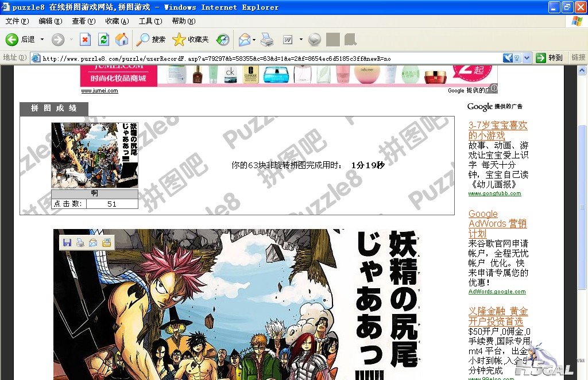Open the Mail button dropdown arrow
This screenshot has width=588, height=380.
(254, 40)
